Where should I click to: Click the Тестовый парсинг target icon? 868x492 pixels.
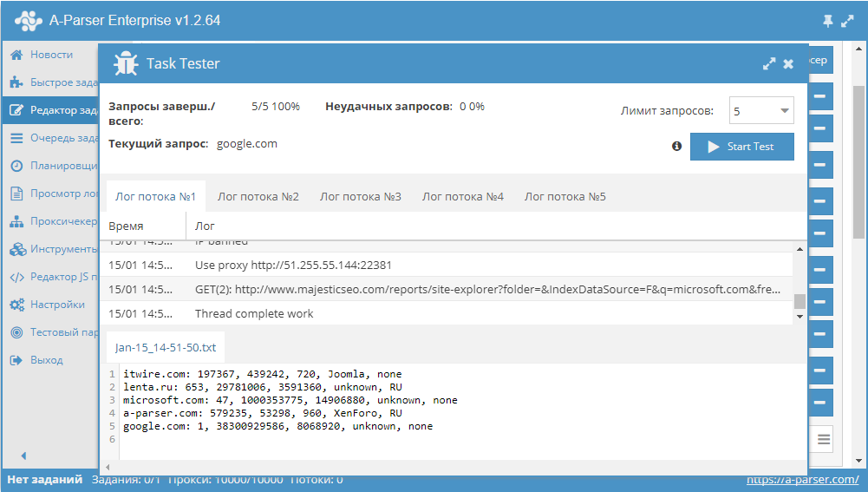click(x=16, y=331)
